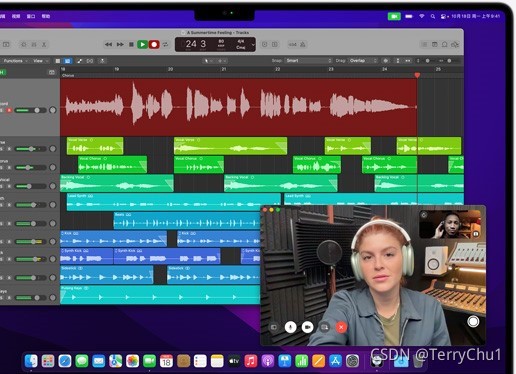Image resolution: width=516 pixels, height=374 pixels.
Task: Open the Media Browsers icon in toolbar
Action: click(455, 44)
